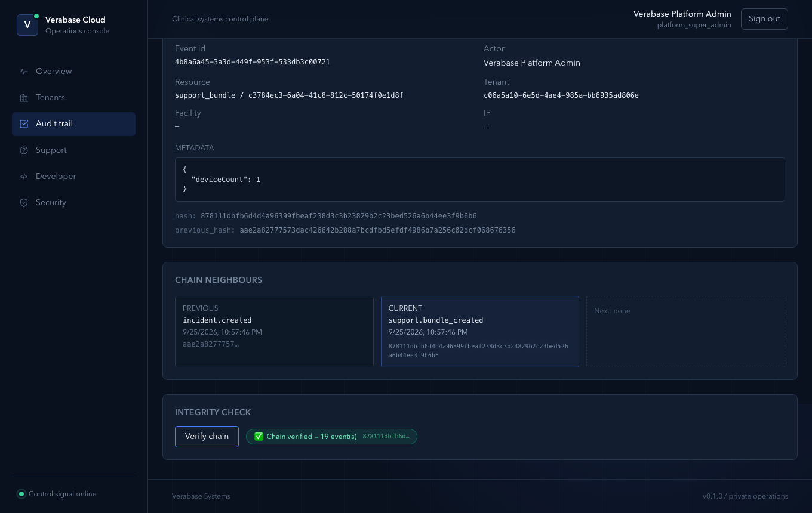The height and width of the screenshot is (513, 812).
Task: Sign out of the console
Action: click(x=764, y=19)
